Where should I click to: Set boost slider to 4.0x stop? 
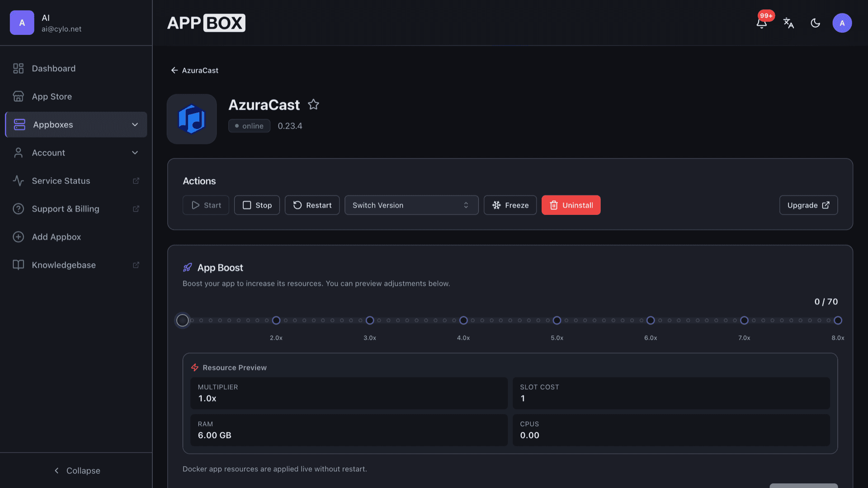click(463, 320)
